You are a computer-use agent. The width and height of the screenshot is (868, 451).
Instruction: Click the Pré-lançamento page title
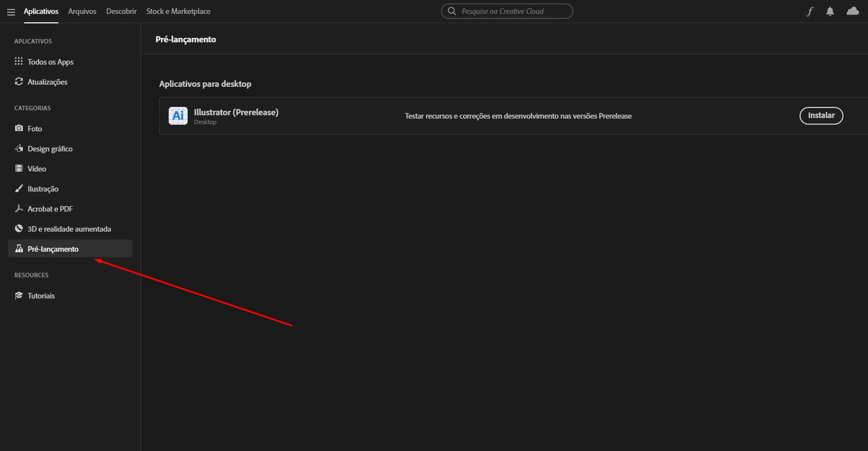[186, 40]
